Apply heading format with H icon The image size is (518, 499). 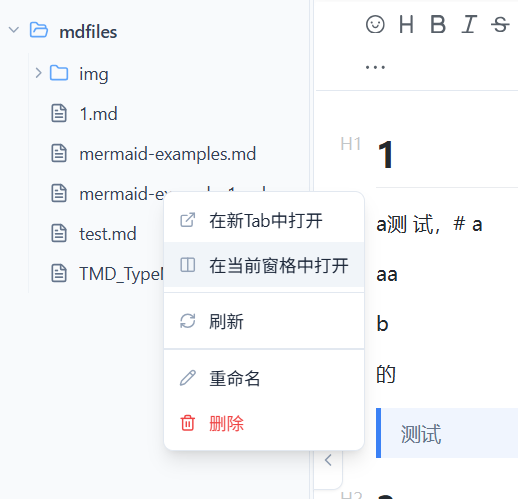point(406,24)
